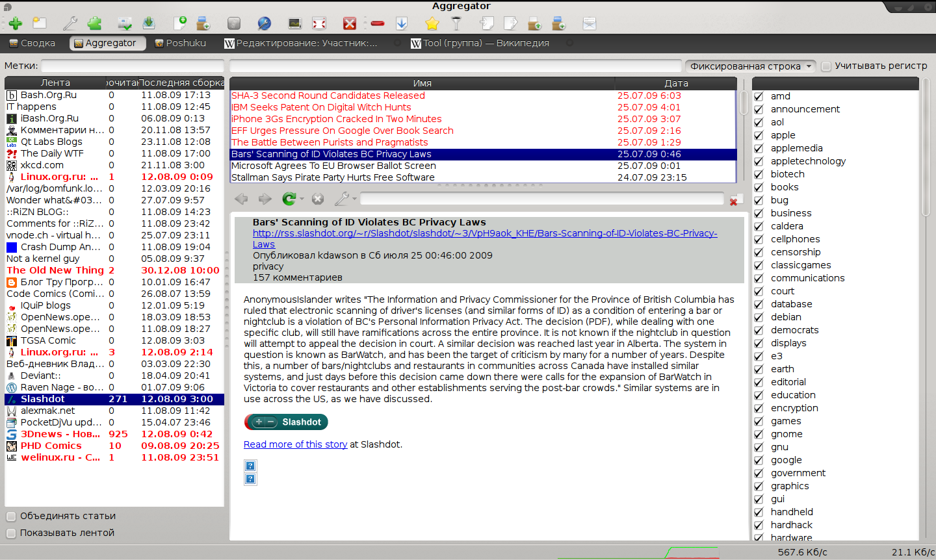Viewport: 936px width, 560px height.
Task: Uncheck the gnome tag checkbox
Action: coord(759,434)
